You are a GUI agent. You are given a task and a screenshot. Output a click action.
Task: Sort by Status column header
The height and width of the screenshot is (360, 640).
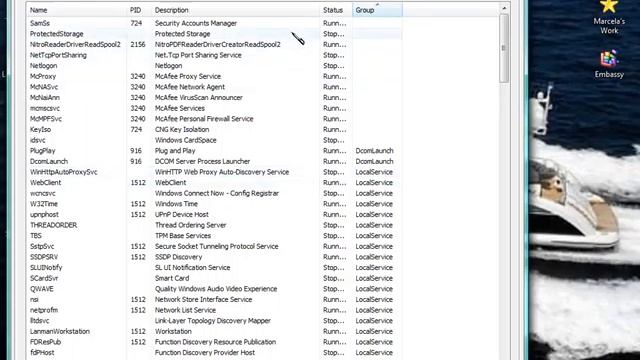pos(336,10)
